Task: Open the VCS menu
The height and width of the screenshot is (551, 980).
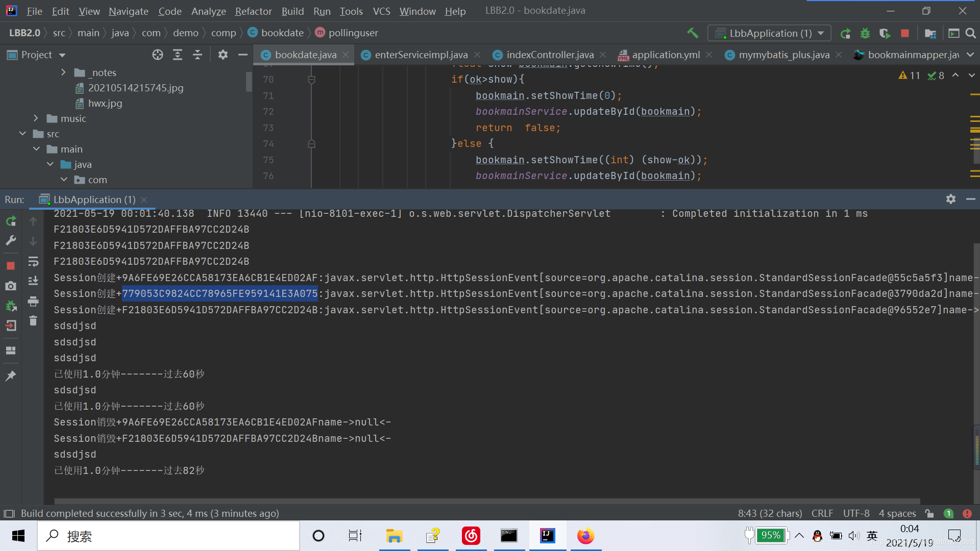Action: (x=381, y=11)
